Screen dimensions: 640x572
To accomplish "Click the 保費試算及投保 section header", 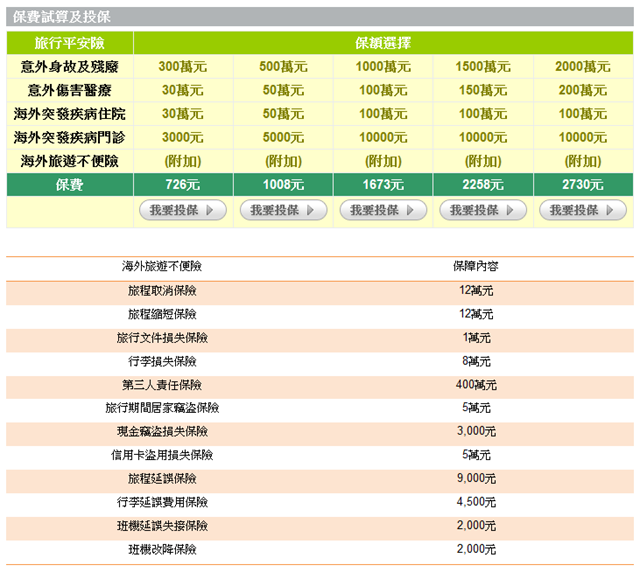I will [x=320, y=17].
